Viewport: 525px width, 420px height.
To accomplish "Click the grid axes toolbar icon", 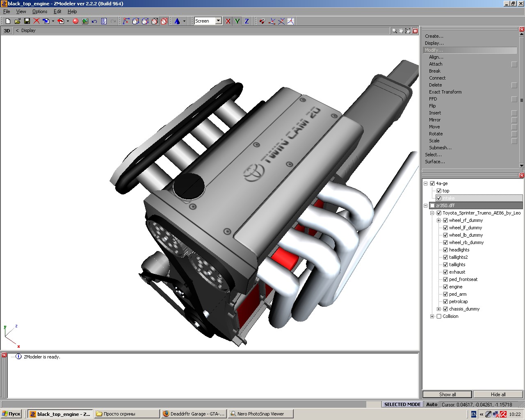I will [x=291, y=21].
